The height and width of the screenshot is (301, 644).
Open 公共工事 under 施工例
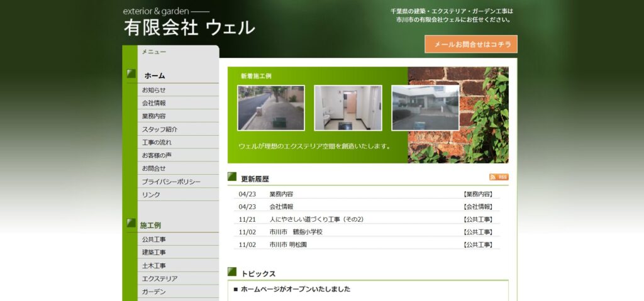(154, 239)
